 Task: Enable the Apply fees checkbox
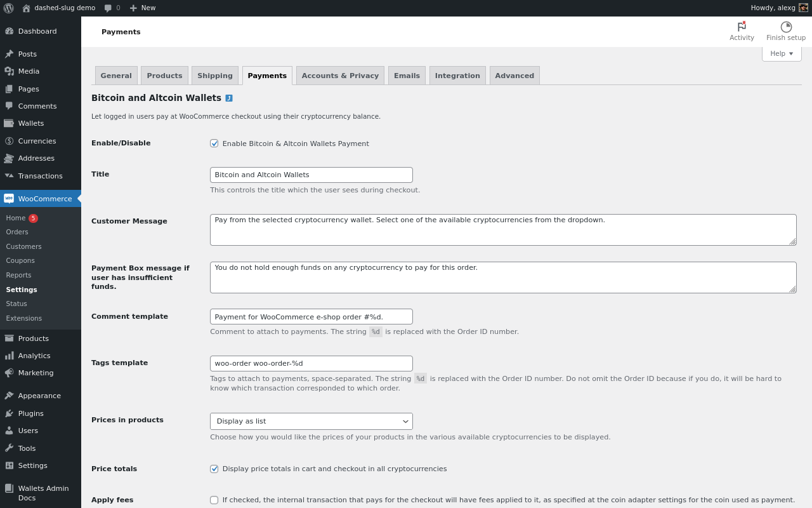click(x=214, y=500)
